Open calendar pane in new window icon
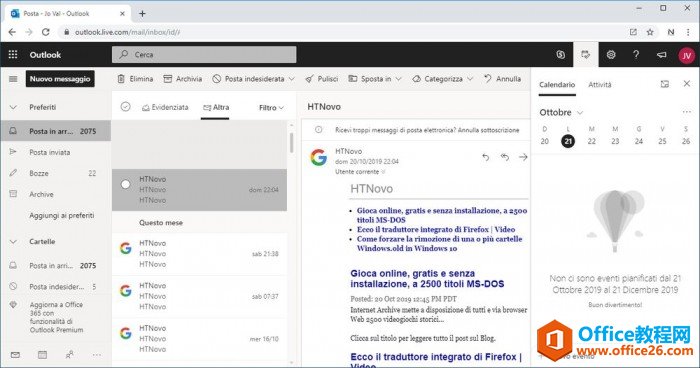The image size is (700, 368). (665, 84)
